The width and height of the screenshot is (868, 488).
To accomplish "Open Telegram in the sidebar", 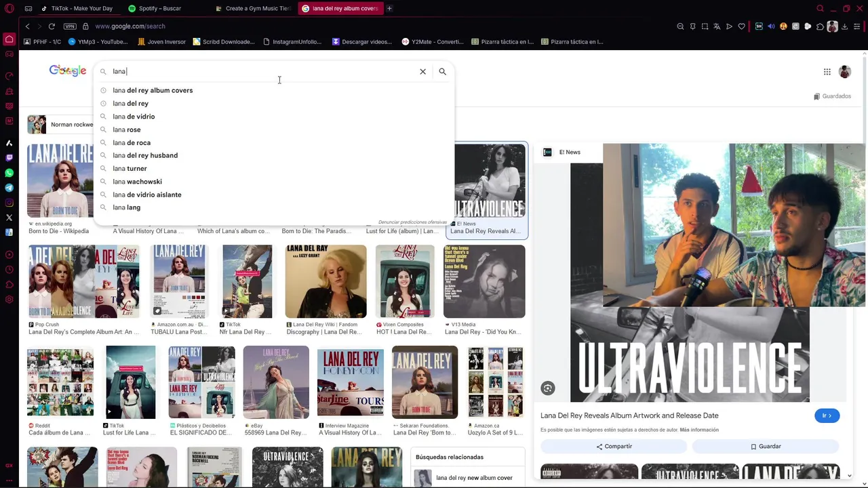I will pos(9,188).
